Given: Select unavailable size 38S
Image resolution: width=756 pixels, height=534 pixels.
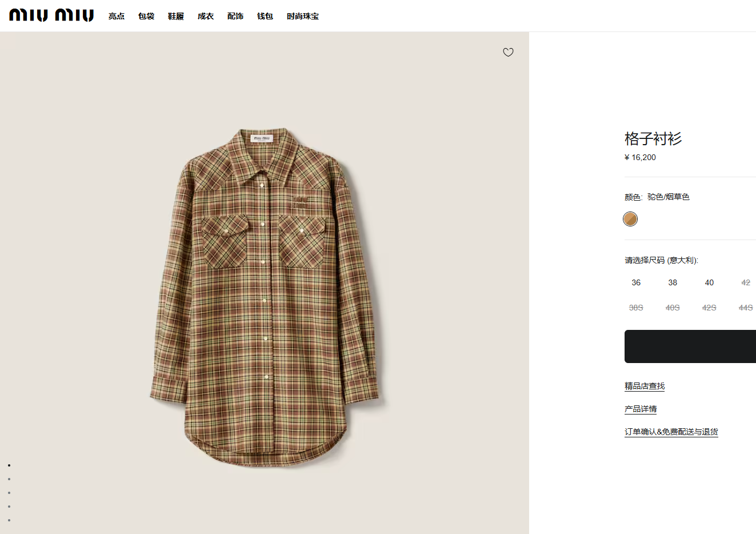Looking at the screenshot, I should click(636, 308).
